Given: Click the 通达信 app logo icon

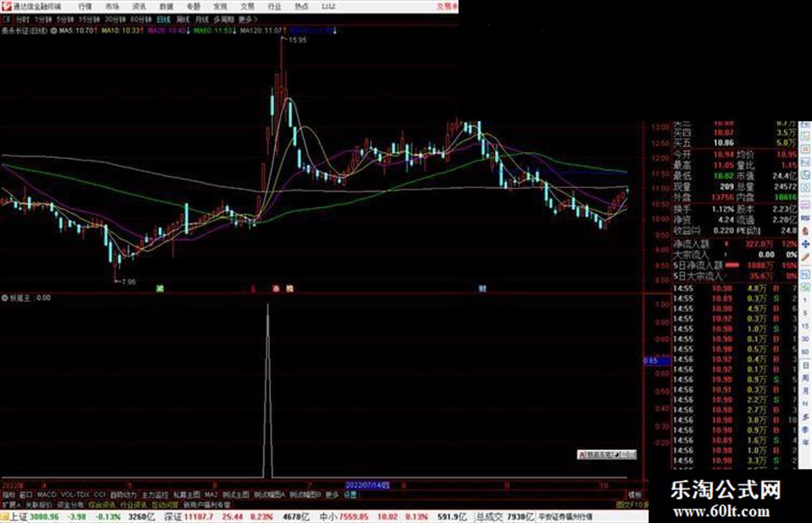Looking at the screenshot, I should pos(6,6).
